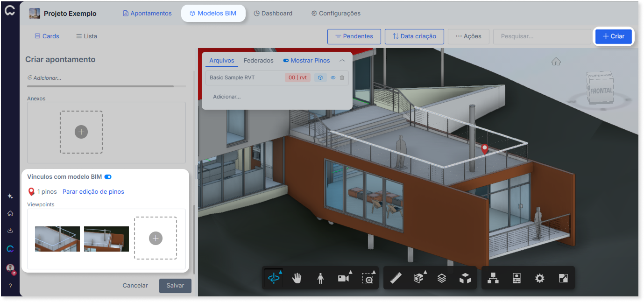
Task: Delete Basic Sample RVT with trash icon
Action: tap(342, 78)
